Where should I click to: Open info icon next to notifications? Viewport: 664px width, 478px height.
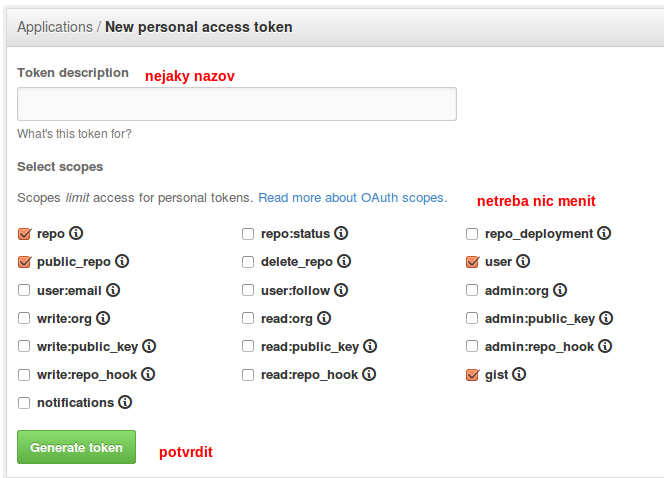pyautogui.click(x=125, y=402)
